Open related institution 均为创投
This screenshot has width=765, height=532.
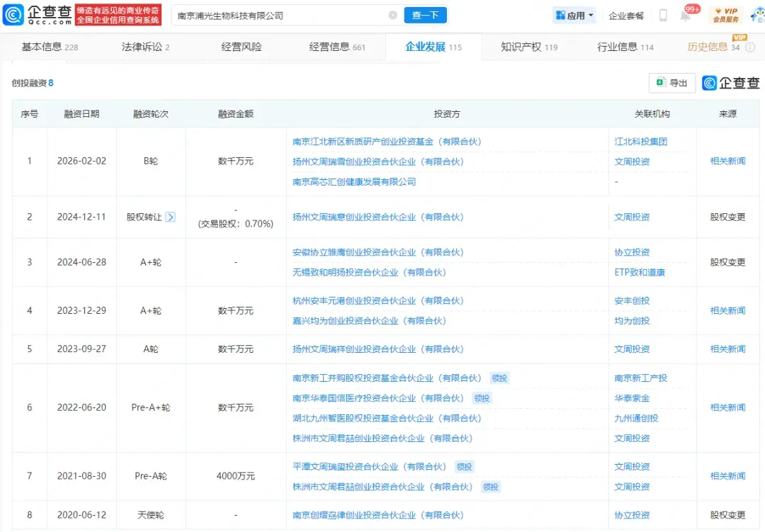[x=632, y=321]
